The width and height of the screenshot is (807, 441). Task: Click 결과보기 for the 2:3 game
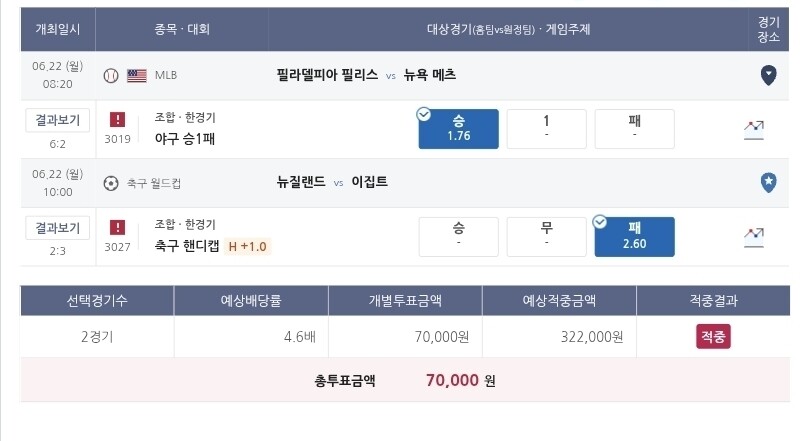[58, 227]
